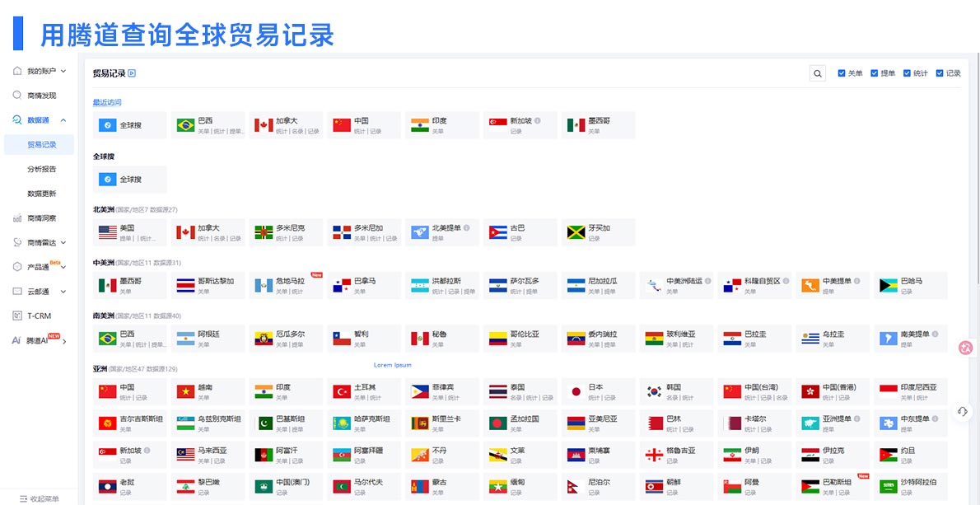The width and height of the screenshot is (980, 505).
Task: Open the T-CRM sidebar section
Action: click(39, 315)
